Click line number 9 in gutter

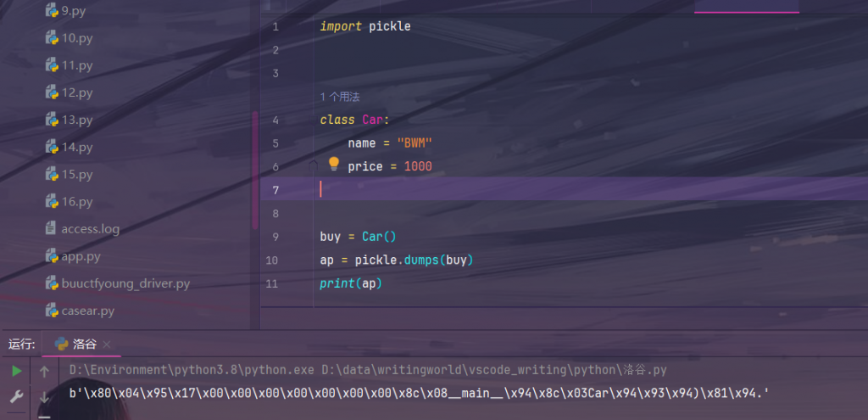[x=275, y=237]
